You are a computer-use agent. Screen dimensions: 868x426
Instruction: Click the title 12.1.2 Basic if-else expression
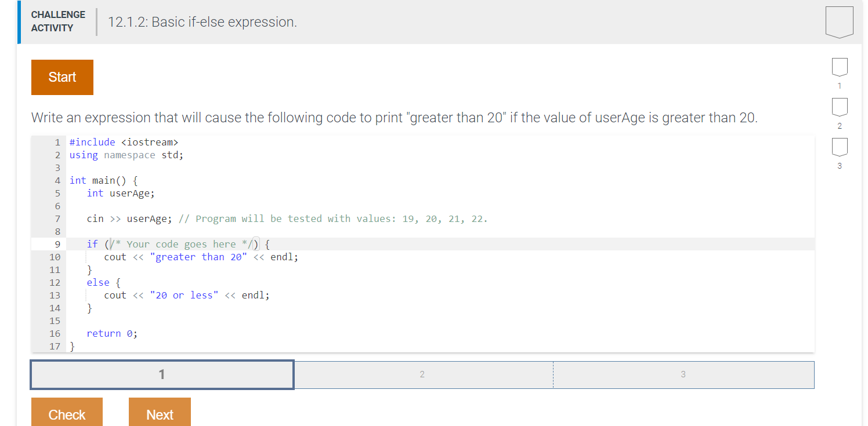coord(202,22)
